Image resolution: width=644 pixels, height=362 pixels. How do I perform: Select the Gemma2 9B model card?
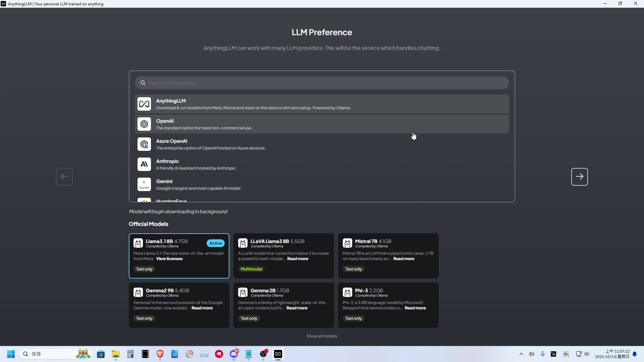(179, 305)
